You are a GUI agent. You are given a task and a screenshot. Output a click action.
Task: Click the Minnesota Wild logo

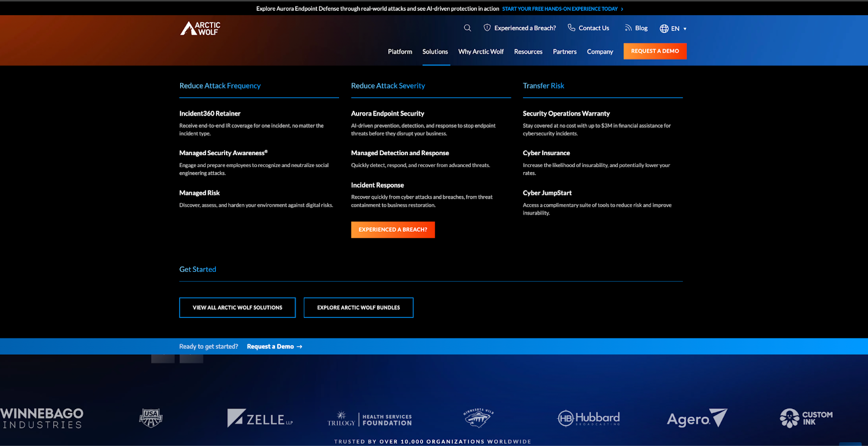pos(478,418)
